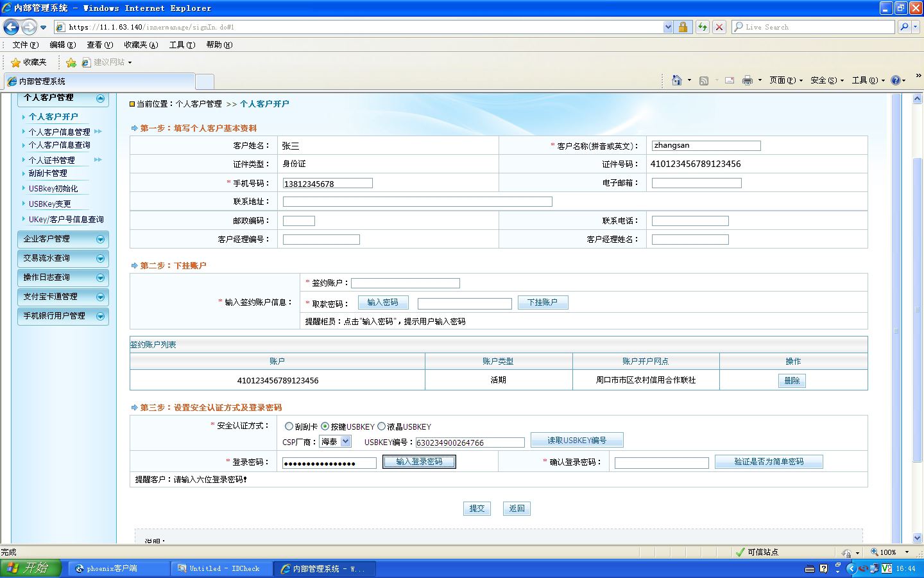Click the IE Forward navigation arrow
The height and width of the screenshot is (578, 924).
(29, 27)
